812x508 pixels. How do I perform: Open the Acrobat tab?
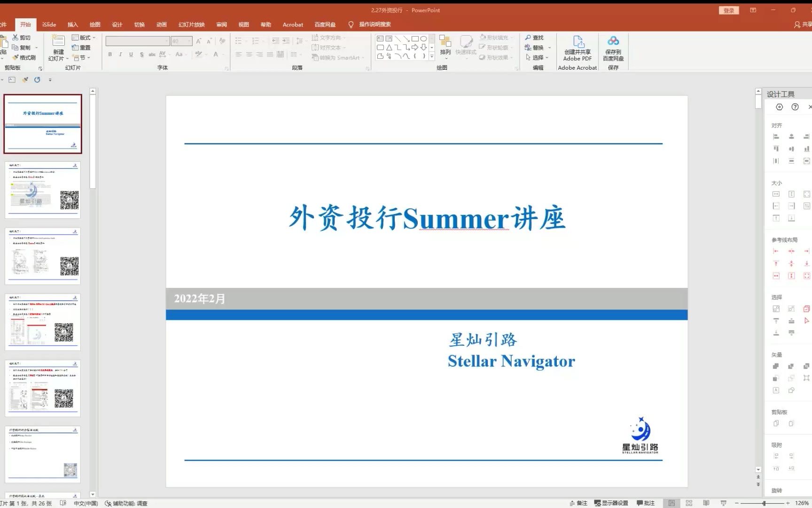(293, 24)
